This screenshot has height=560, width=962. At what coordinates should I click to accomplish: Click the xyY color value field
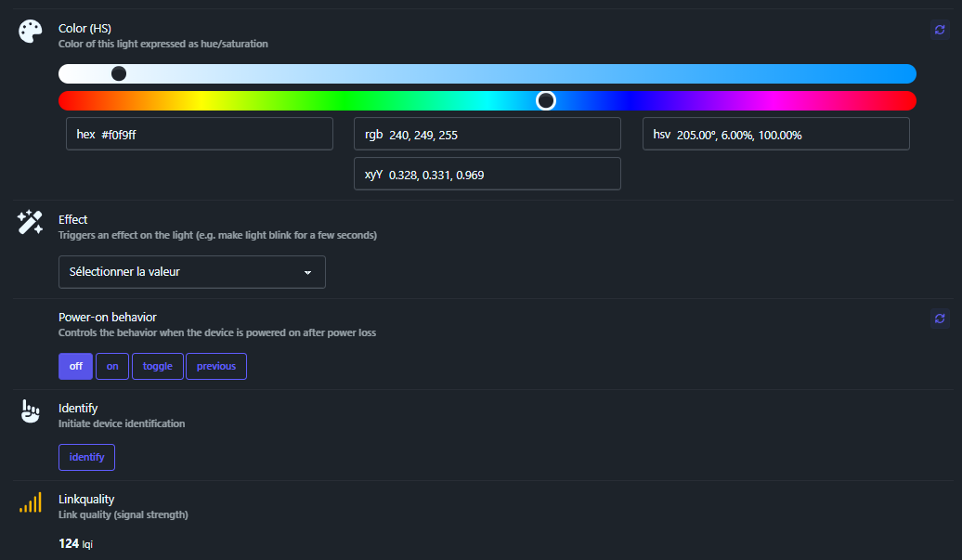pos(487,175)
